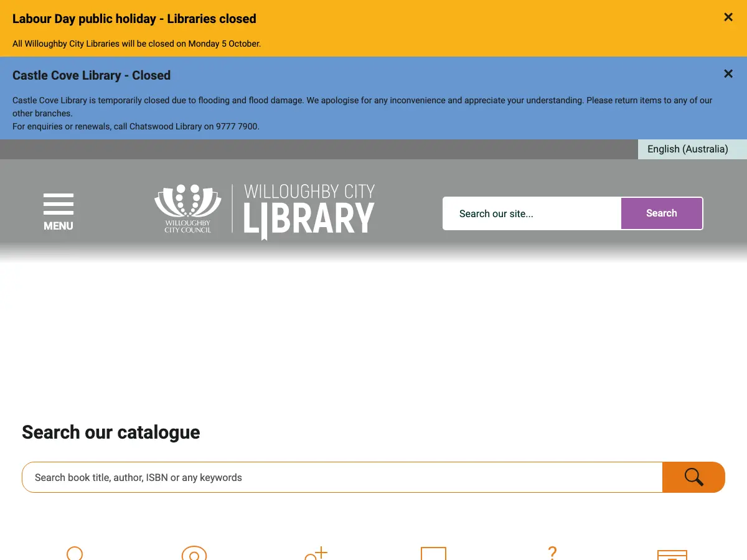747x560 pixels.
Task: Click the orange single person icon
Action: coord(75,553)
